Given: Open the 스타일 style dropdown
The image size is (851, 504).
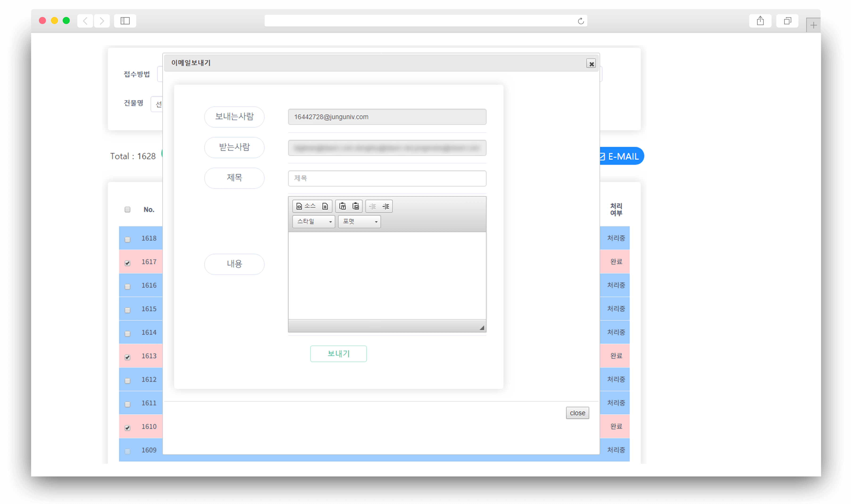Looking at the screenshot, I should 314,221.
